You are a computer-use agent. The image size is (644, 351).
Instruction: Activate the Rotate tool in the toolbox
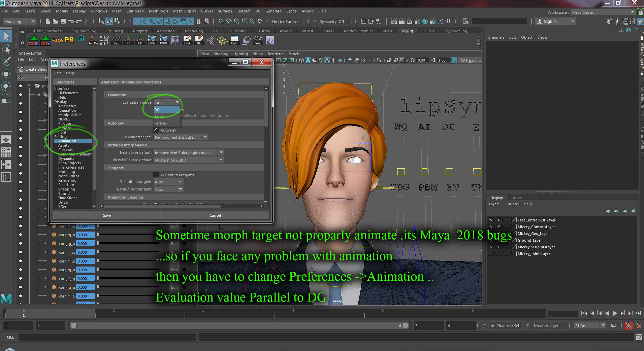pos(6,86)
